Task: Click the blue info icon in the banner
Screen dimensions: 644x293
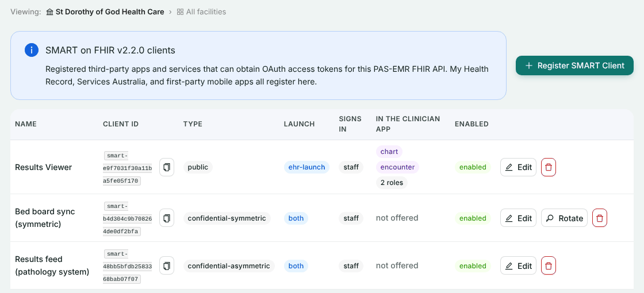Action: 32,50
